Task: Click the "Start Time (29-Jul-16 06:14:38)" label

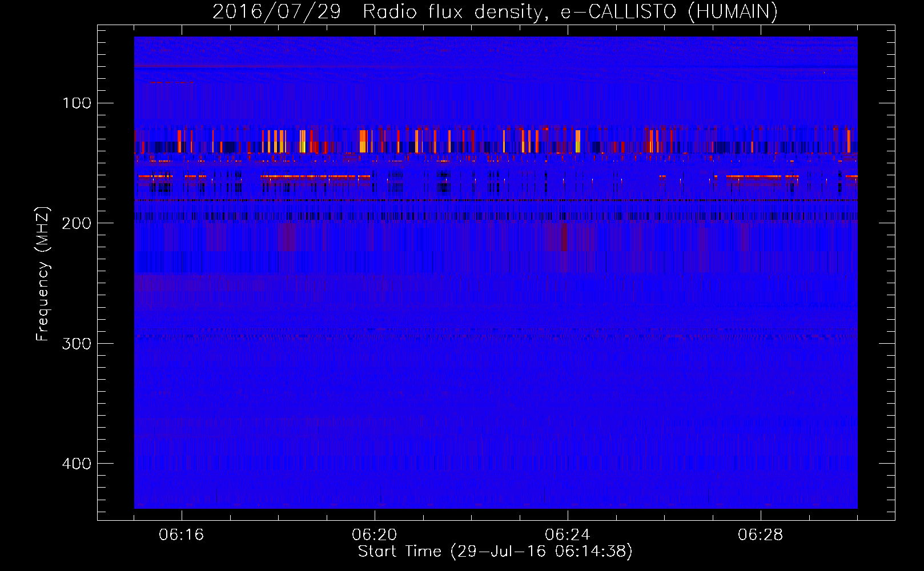Action: 495,552
